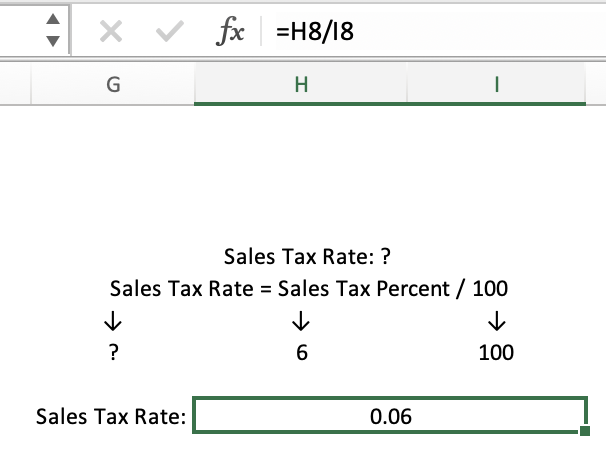Select column G header
The height and width of the screenshot is (458, 606).
coord(113,87)
